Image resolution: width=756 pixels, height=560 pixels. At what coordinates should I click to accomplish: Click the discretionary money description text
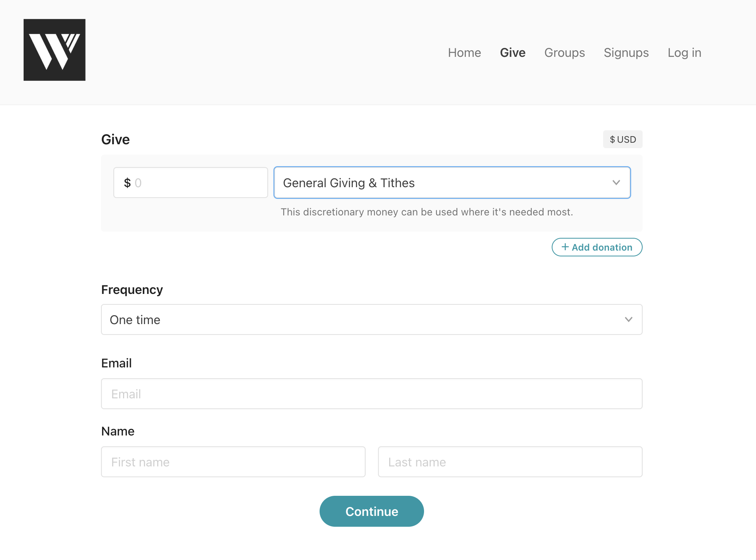click(426, 212)
